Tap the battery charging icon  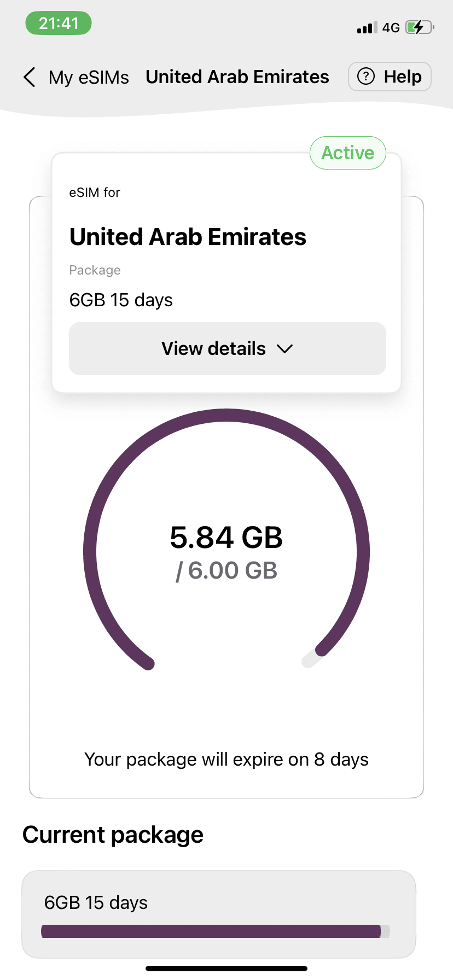(x=420, y=27)
